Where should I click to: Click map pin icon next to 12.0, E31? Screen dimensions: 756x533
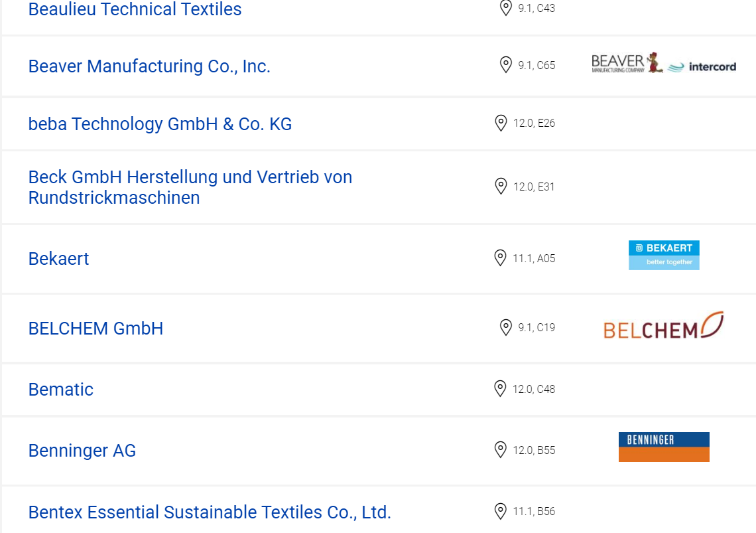tap(501, 187)
